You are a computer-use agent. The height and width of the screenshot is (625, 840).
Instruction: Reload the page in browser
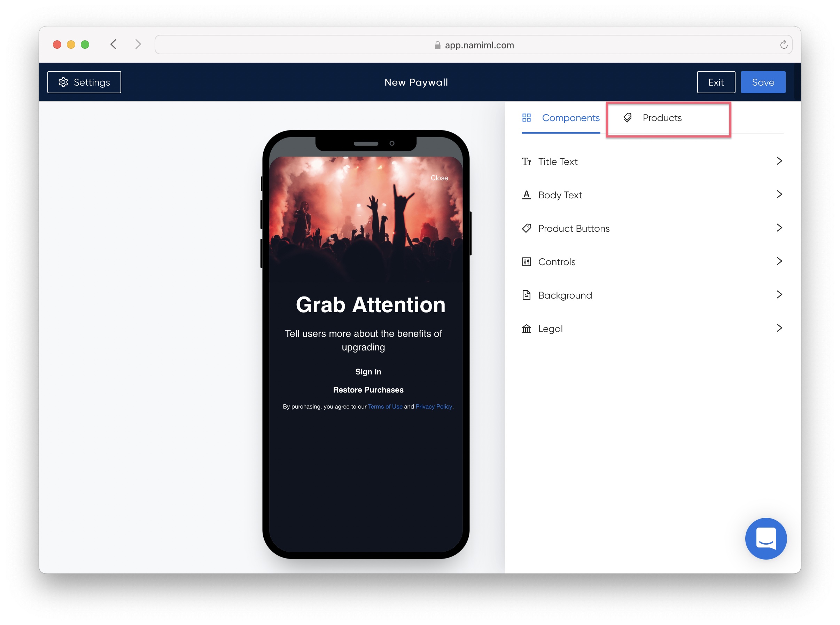[x=783, y=45]
